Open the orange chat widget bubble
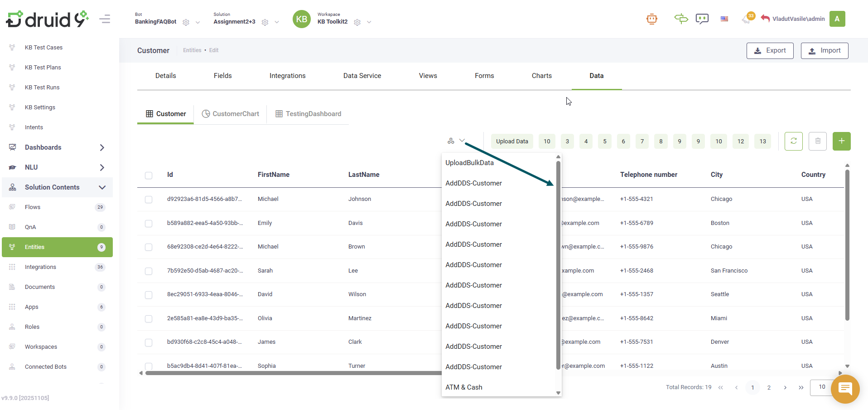The width and height of the screenshot is (868, 410). 845,389
